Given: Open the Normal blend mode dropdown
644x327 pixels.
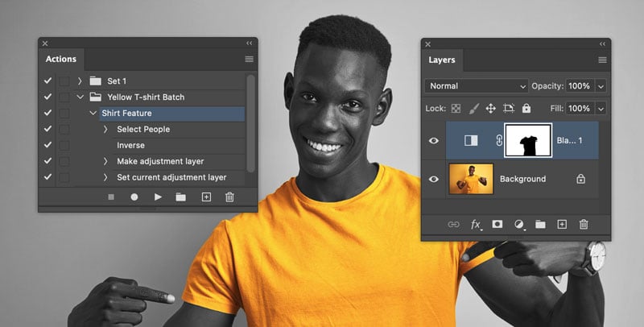Looking at the screenshot, I should click(477, 85).
